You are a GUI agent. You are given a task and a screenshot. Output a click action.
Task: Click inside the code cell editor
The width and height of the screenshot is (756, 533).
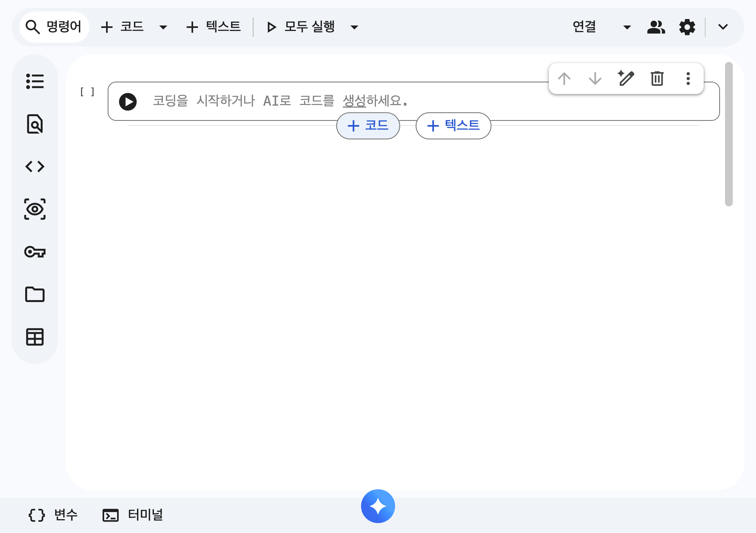coord(414,102)
